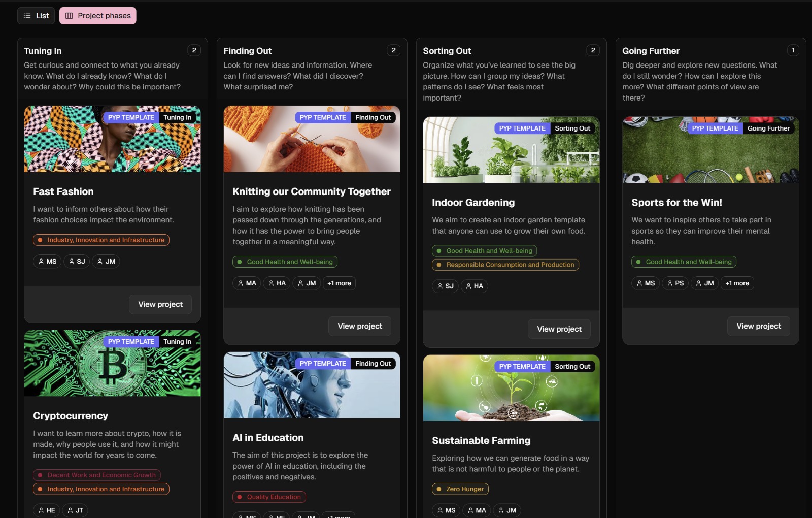This screenshot has width=812, height=518.
Task: Expand "+1 more" on Sports for the Win card
Action: [737, 283]
